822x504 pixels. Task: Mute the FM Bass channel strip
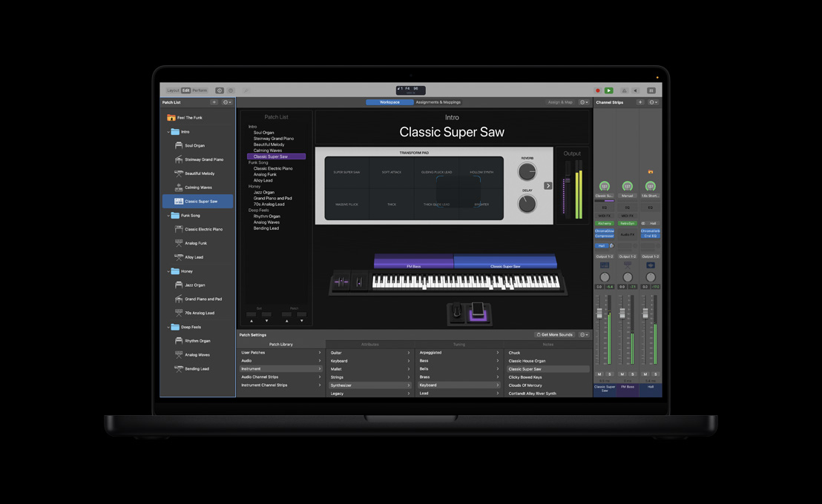pyautogui.click(x=621, y=374)
